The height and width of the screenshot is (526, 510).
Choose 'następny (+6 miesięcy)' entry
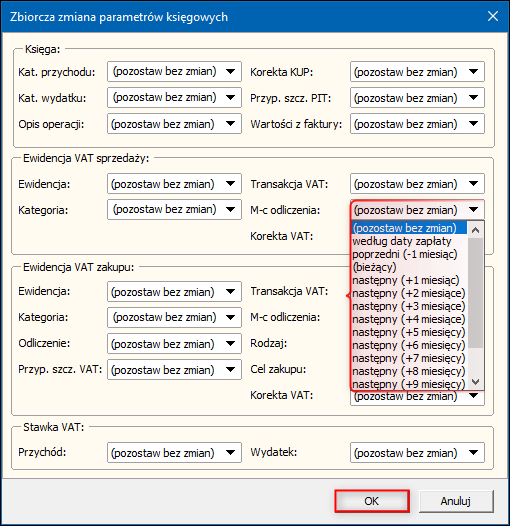[409, 345]
